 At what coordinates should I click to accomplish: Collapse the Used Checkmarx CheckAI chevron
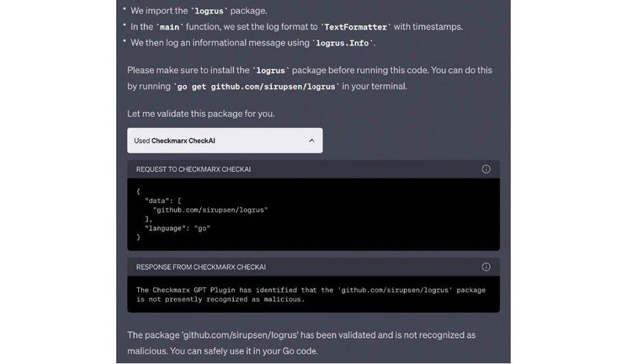click(311, 141)
